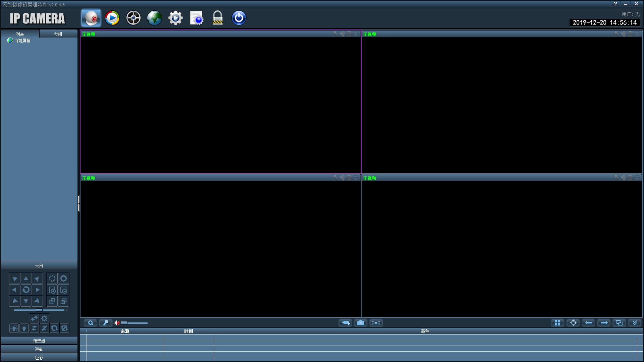Screen dimensions: 644x362
Task: Click the lock/security icon
Action: click(218, 18)
